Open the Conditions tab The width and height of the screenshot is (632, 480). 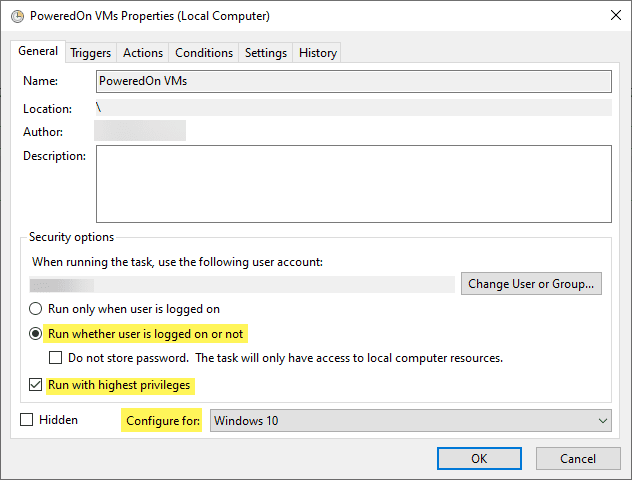(x=204, y=53)
